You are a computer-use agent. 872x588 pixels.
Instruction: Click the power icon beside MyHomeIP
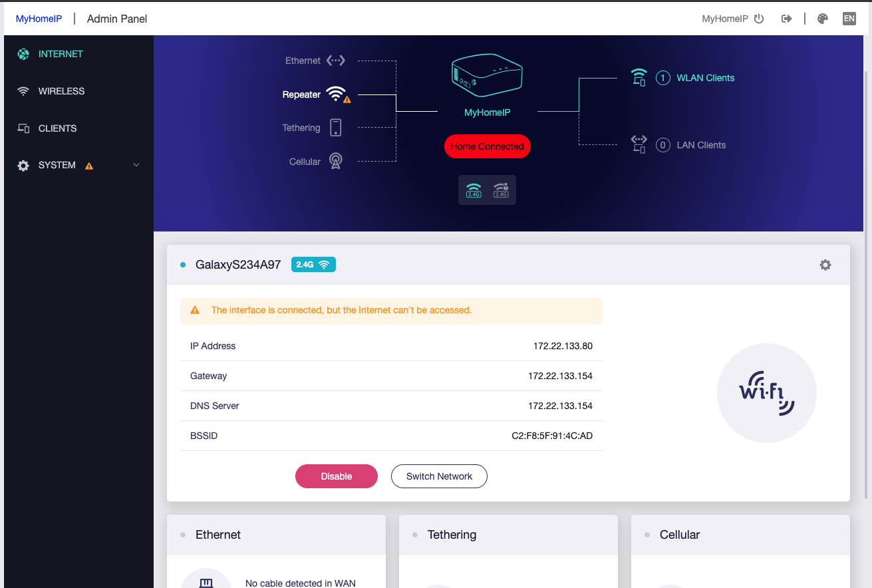pos(759,19)
